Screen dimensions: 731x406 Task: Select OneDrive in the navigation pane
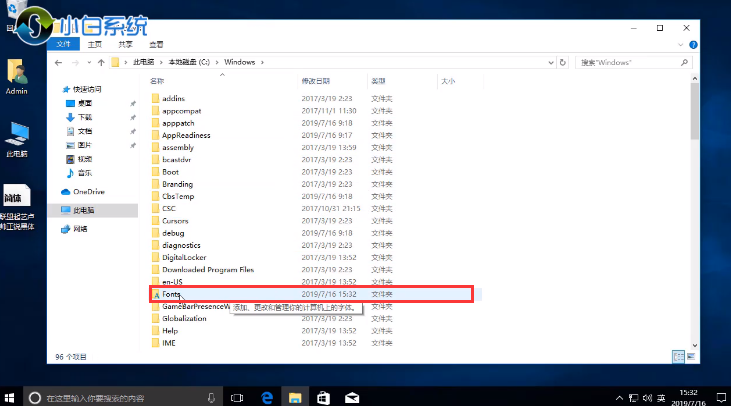click(x=89, y=192)
